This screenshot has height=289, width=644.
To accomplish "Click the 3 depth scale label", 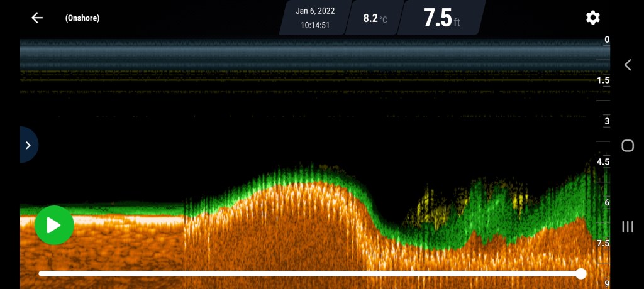I will point(606,121).
